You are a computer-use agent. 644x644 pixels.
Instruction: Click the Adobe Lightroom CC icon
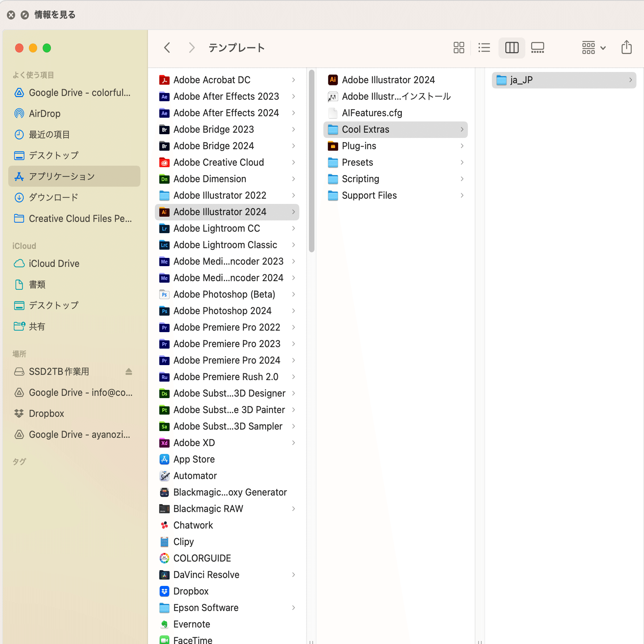[164, 228]
